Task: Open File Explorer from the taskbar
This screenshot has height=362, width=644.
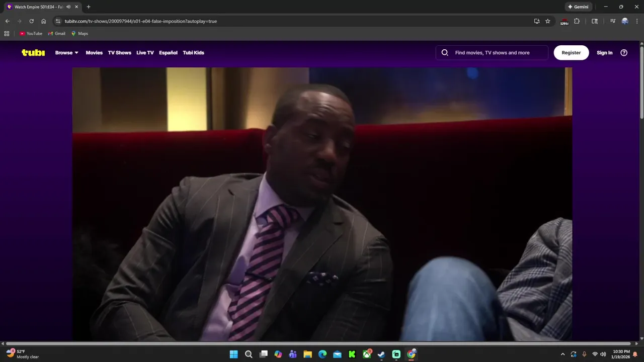Action: [x=307, y=354]
